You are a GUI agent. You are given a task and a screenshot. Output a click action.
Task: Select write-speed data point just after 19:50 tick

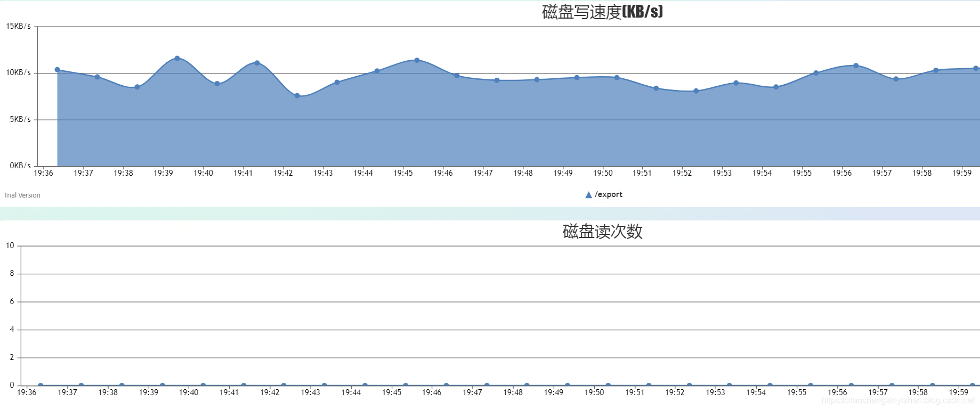617,78
